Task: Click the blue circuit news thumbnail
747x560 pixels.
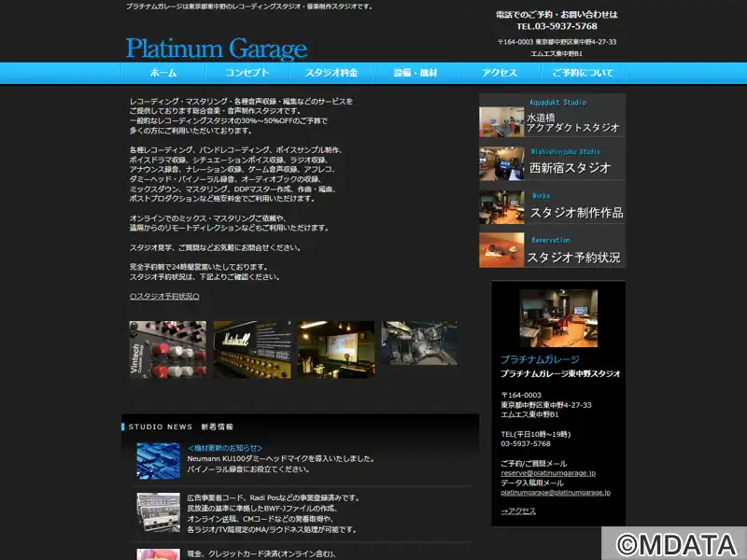Action: point(158,461)
